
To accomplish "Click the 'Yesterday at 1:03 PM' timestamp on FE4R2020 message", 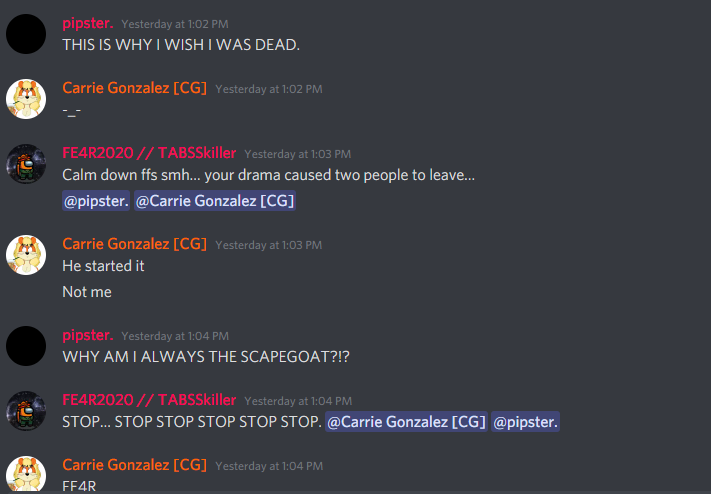I will click(297, 154).
